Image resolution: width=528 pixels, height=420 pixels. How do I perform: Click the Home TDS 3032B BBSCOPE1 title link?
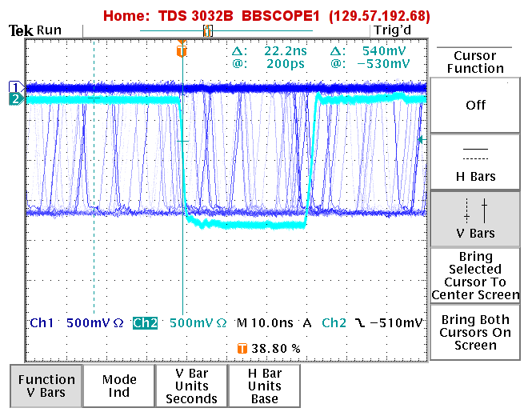coord(266,16)
